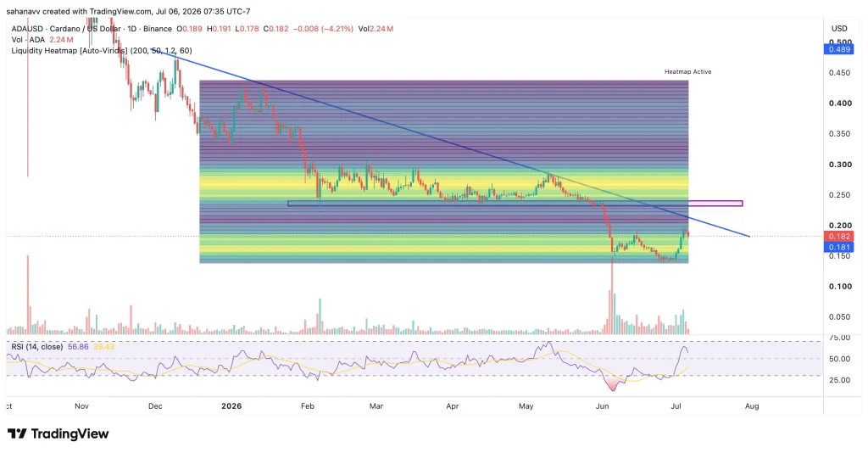Click the Liquidity Heatmap indicator label
This screenshot has width=868, height=453.
(102, 51)
